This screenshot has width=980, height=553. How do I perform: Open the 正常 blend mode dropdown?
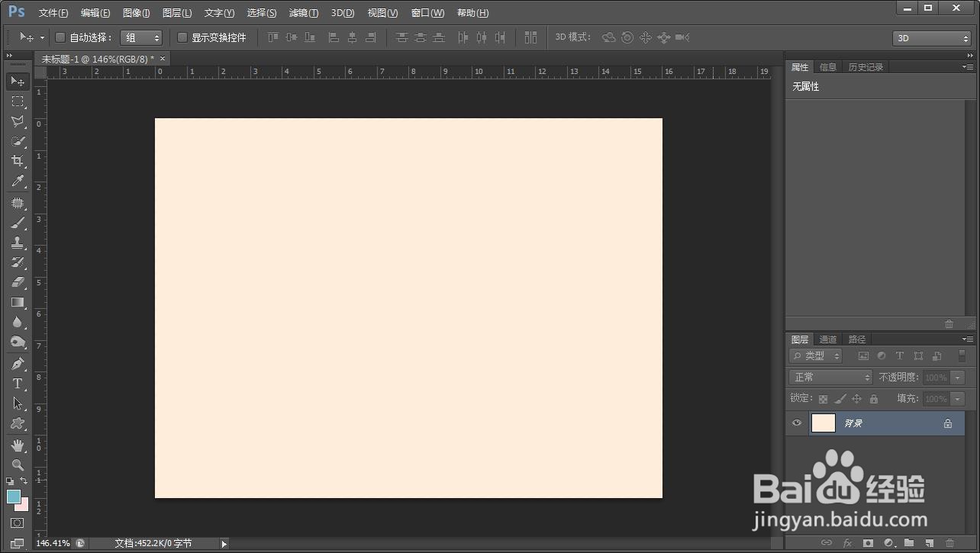[831, 378]
